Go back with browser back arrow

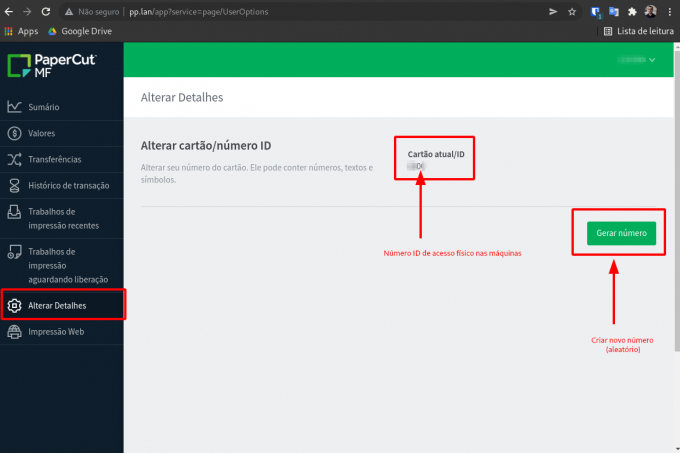[9, 12]
